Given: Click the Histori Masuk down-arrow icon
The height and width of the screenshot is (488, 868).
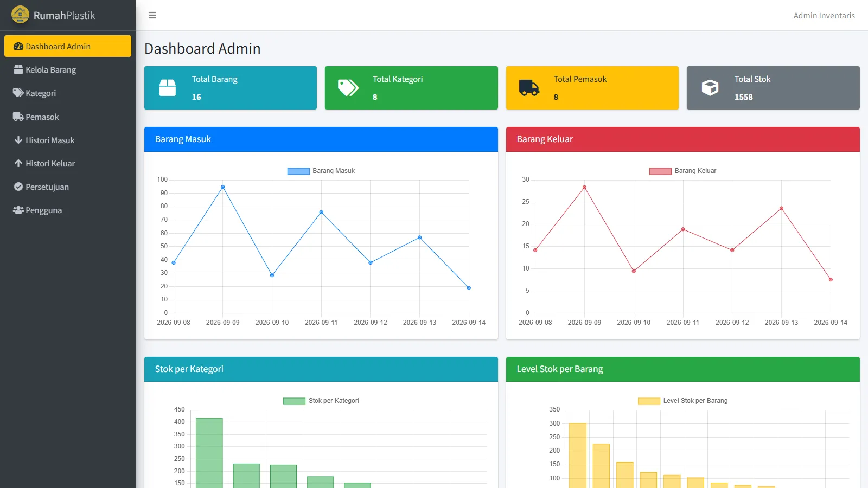Looking at the screenshot, I should (x=18, y=140).
